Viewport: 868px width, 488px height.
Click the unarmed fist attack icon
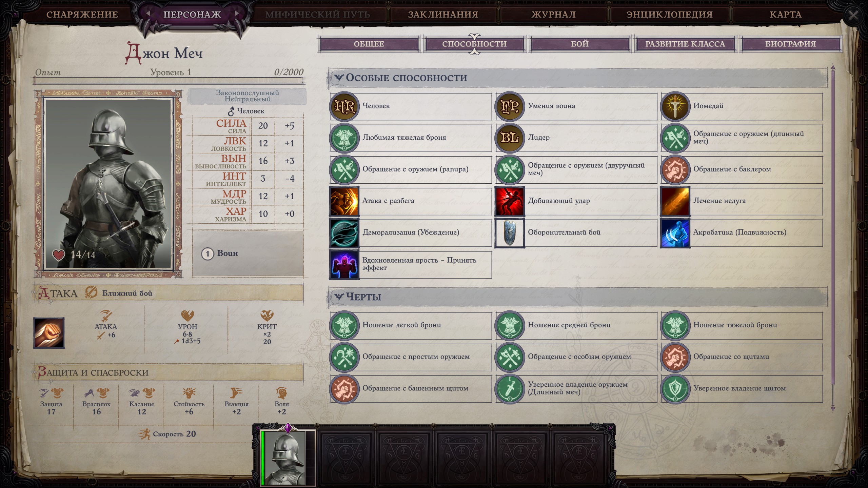(x=49, y=333)
